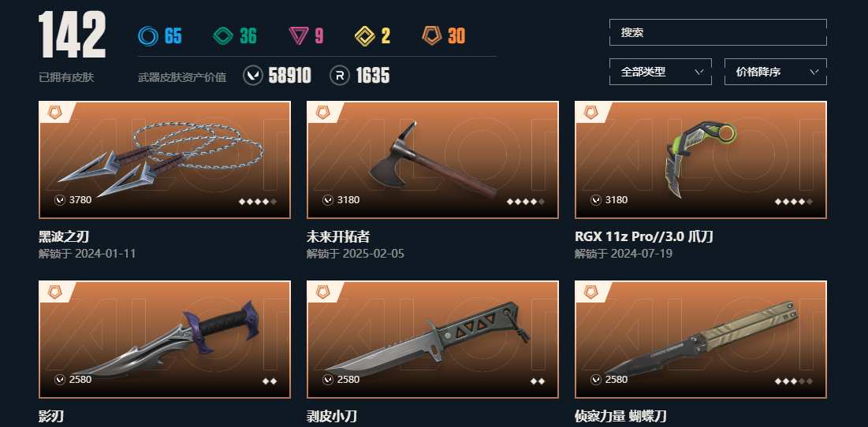Click the orange Exclusive tier pentagon icon beside 30

[x=431, y=36]
